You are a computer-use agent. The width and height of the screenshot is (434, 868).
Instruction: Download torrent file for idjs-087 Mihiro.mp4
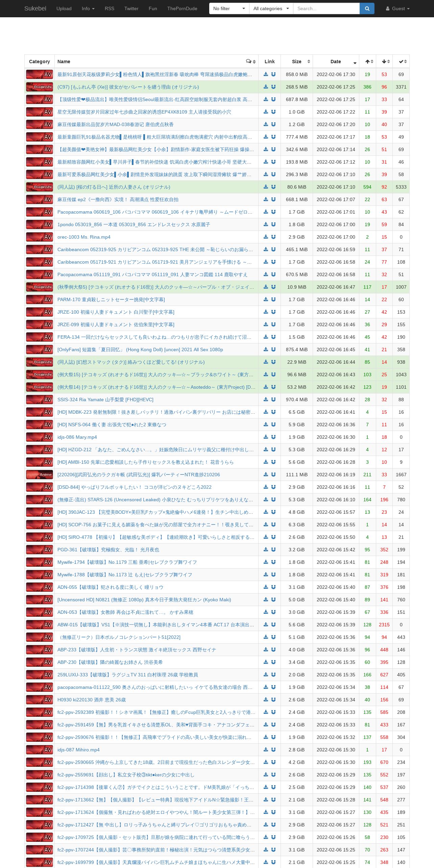click(x=266, y=750)
